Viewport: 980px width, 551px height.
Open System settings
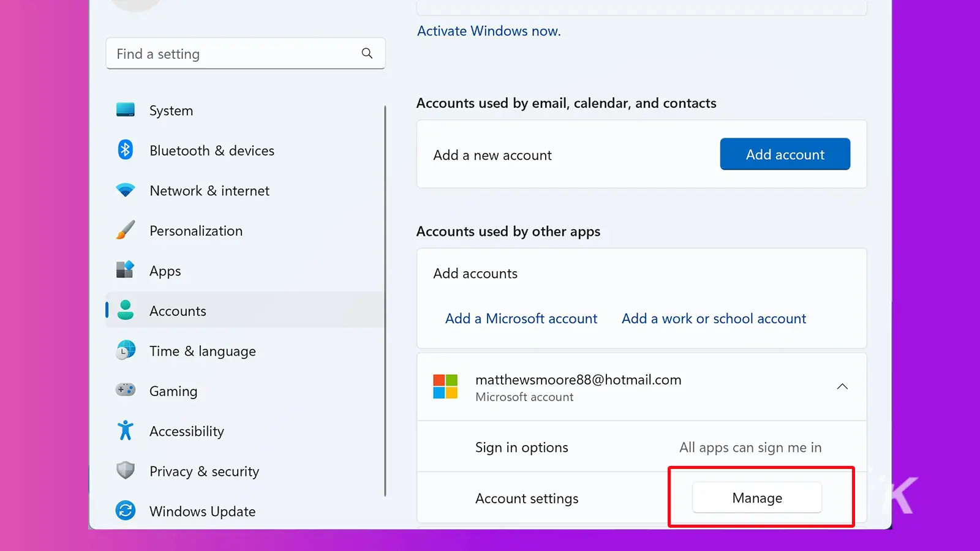pos(245,110)
